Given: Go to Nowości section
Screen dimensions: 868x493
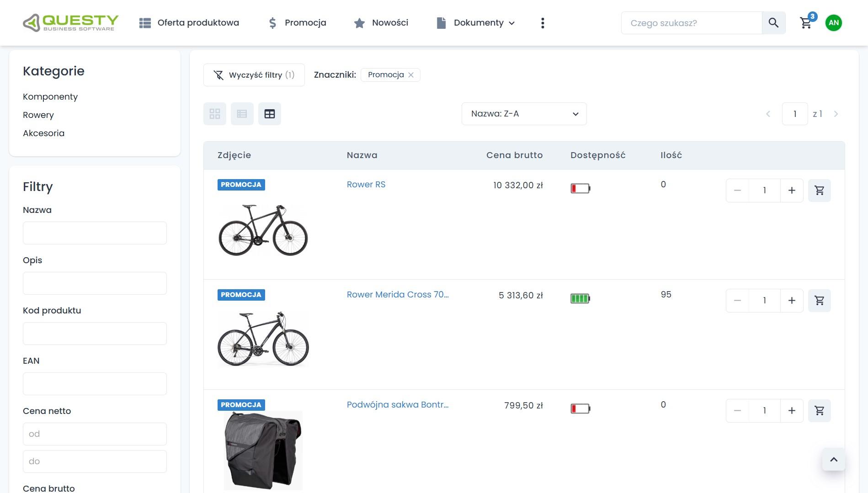Looking at the screenshot, I should pyautogui.click(x=381, y=23).
